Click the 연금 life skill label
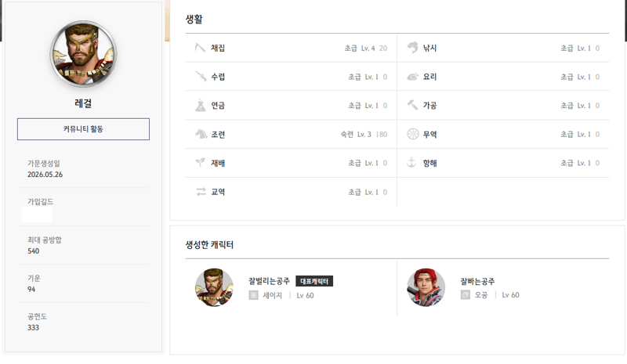Viewport: 627px width, 364px height. tap(218, 106)
